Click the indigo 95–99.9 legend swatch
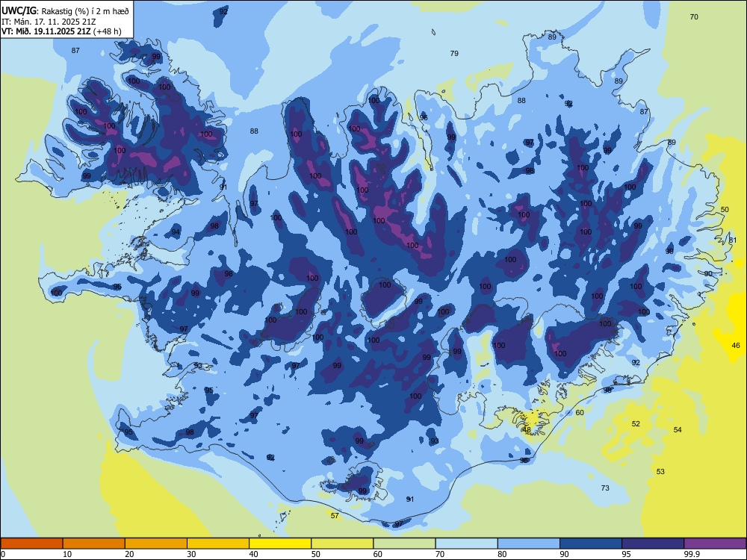The image size is (747, 560). 653,544
